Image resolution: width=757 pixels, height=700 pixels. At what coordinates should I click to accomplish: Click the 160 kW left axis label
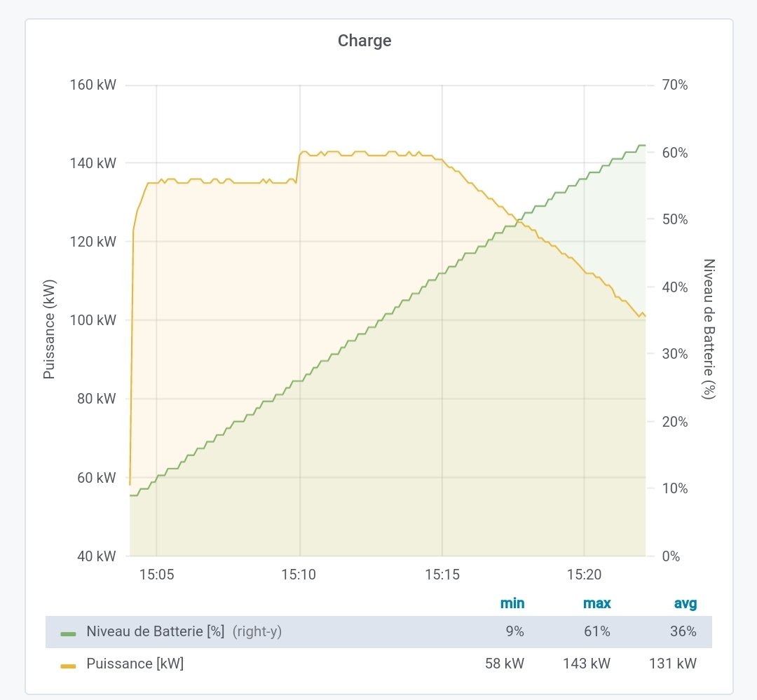click(93, 85)
